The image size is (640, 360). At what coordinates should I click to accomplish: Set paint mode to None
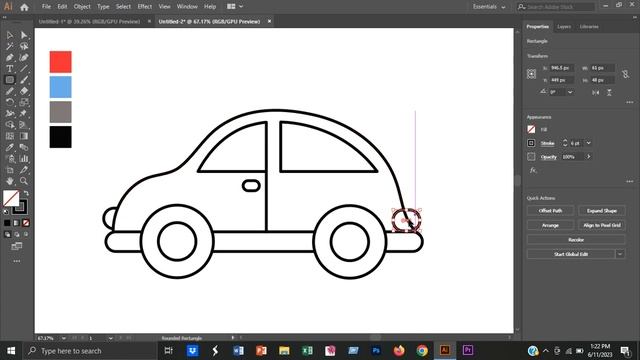[26, 223]
